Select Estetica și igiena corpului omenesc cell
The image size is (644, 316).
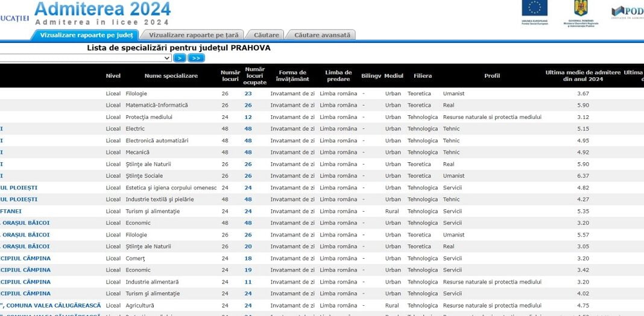(171, 188)
